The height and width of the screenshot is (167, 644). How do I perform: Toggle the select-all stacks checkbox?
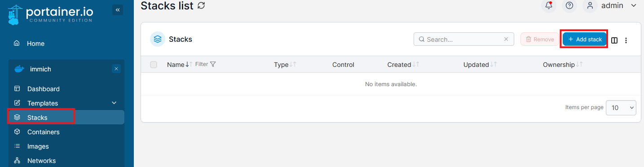coord(154,65)
